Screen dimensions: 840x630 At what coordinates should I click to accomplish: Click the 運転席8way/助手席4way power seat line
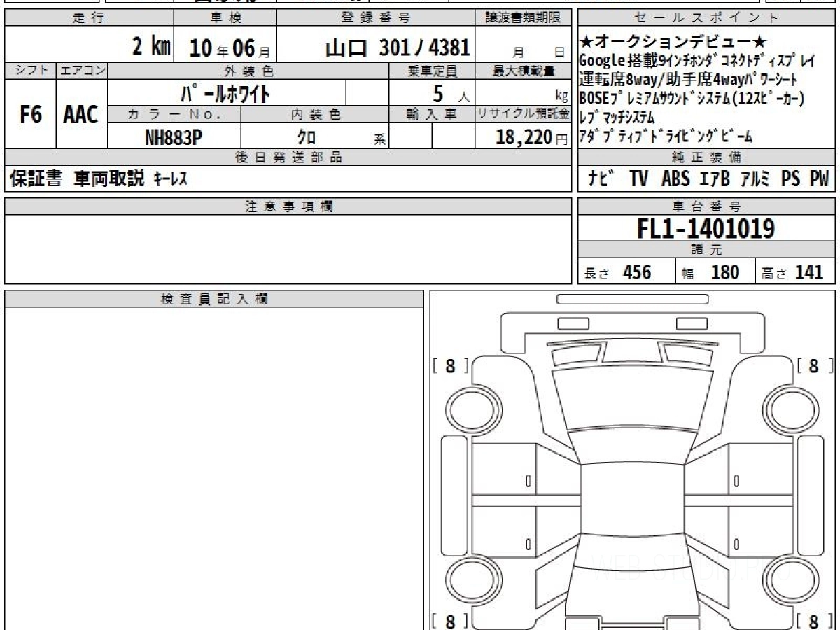pos(687,80)
